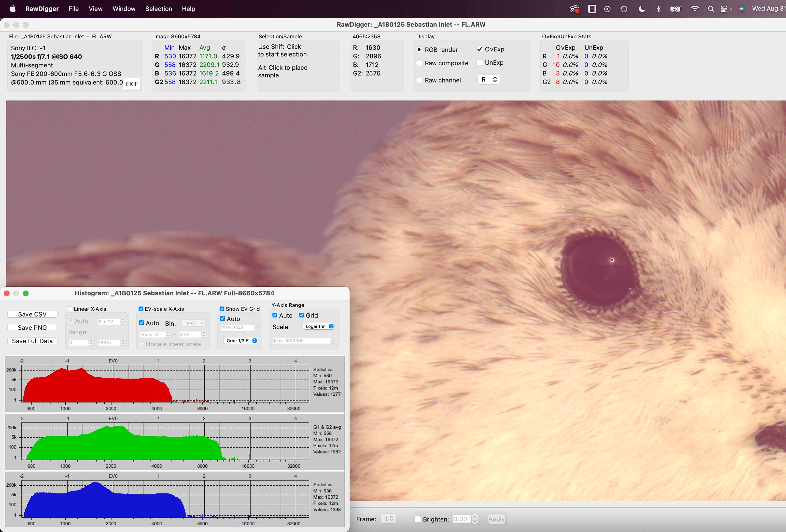Click the Brighten 0.00 value field
786x532 pixels.
(x=461, y=519)
